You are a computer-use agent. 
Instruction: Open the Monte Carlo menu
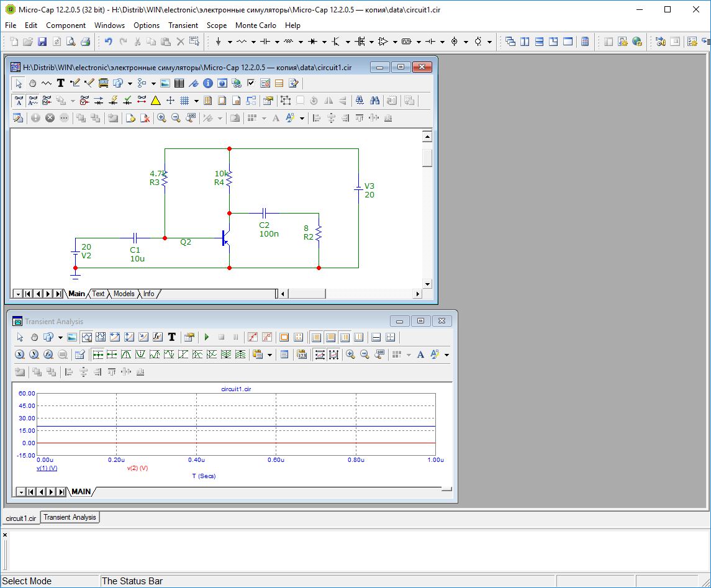point(255,25)
